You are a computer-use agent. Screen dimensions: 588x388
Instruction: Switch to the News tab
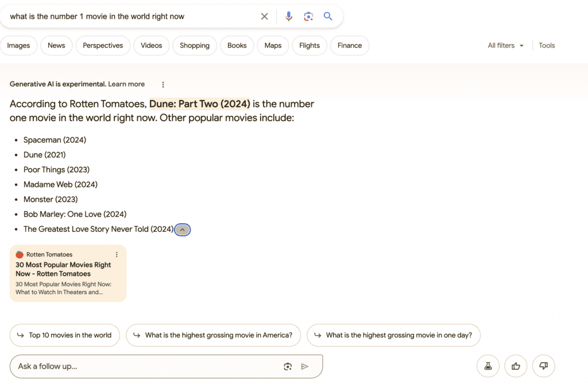click(x=56, y=45)
